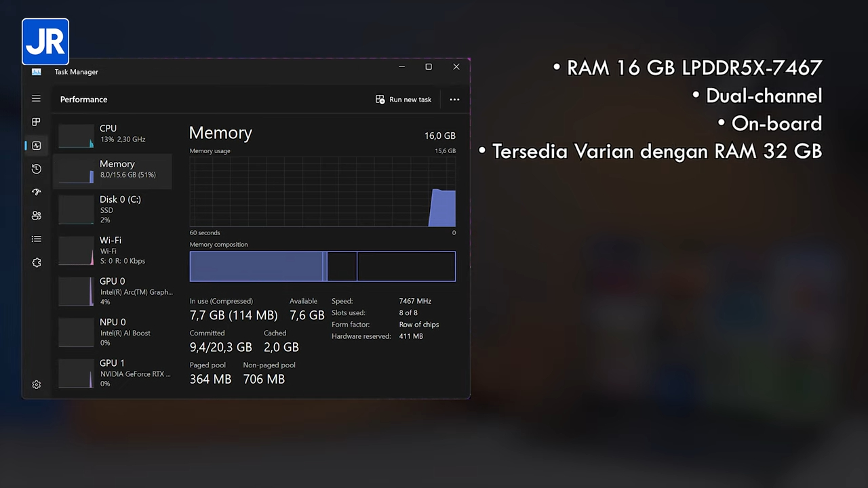The height and width of the screenshot is (488, 868).
Task: Click the 'Memory' page title
Action: click(x=220, y=133)
